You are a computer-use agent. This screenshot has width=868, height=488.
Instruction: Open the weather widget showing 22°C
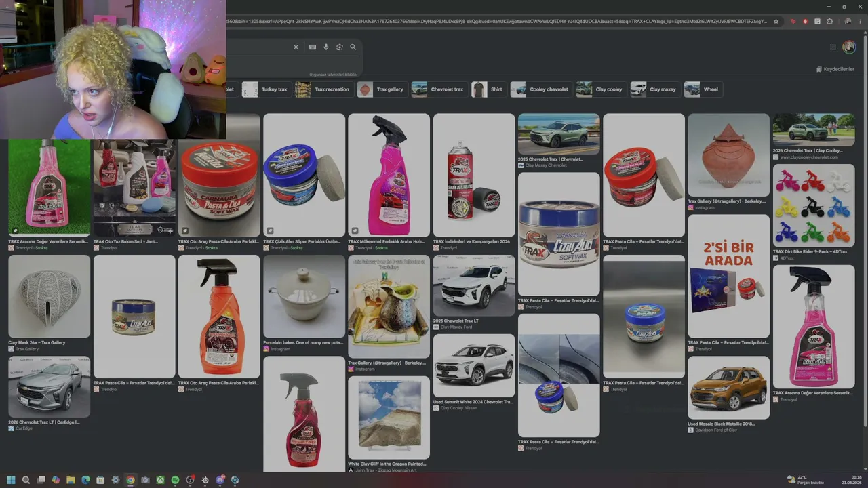coord(805,480)
